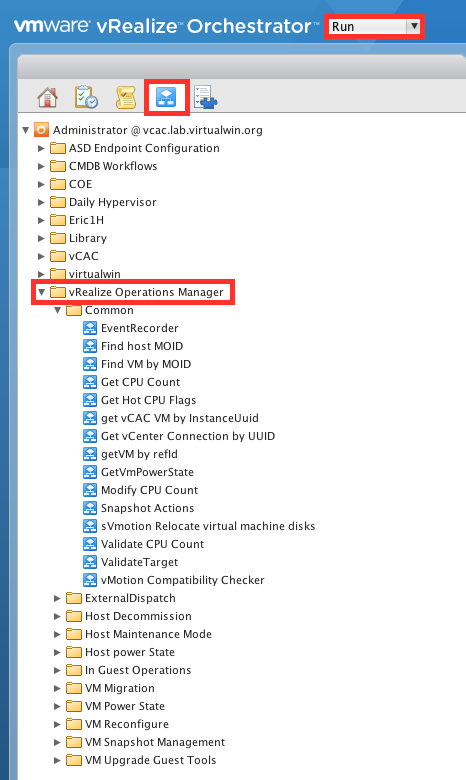Select the VM Upgrade Guest Tools folder
The height and width of the screenshot is (780, 466).
(x=151, y=760)
